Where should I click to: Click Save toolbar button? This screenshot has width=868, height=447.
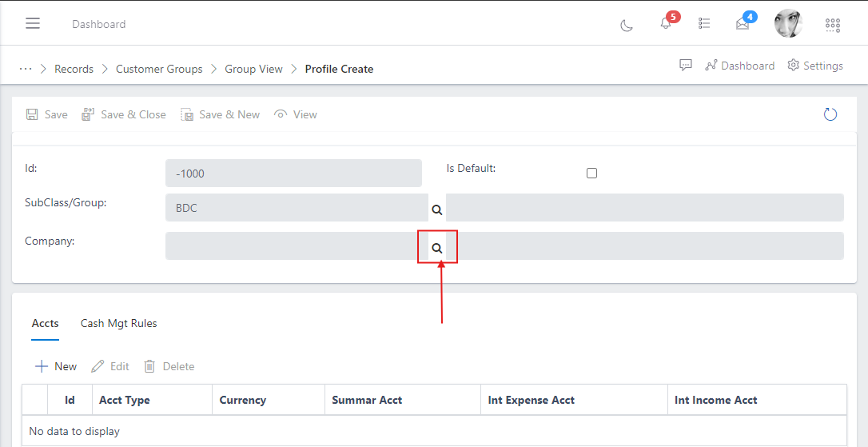[x=46, y=114]
